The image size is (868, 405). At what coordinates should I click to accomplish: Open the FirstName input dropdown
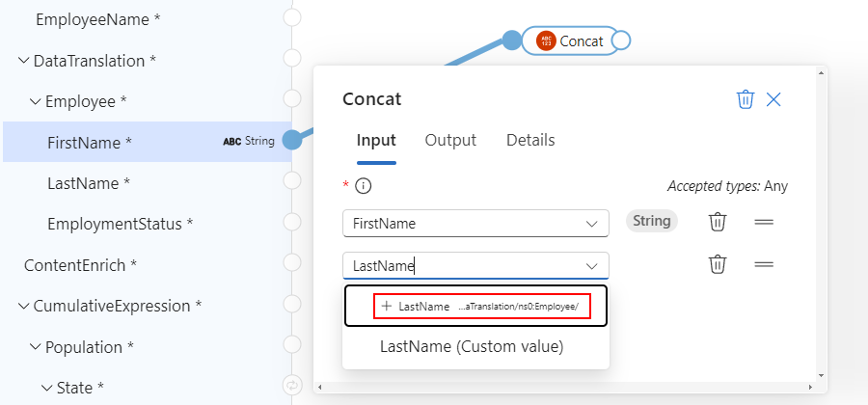pos(591,224)
